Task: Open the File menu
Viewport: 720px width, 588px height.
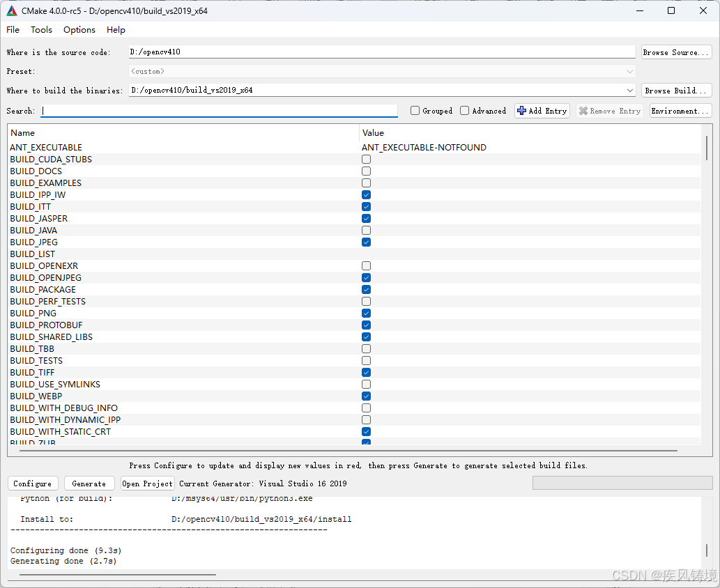Action: (x=13, y=30)
